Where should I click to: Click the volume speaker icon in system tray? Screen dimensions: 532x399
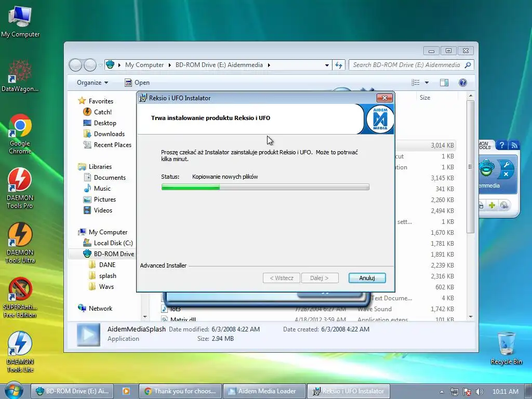479,392
